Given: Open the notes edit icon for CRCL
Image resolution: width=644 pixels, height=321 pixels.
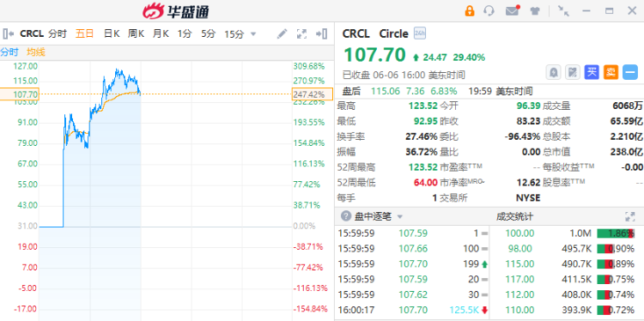Looking at the screenshot, I should click(x=573, y=73).
